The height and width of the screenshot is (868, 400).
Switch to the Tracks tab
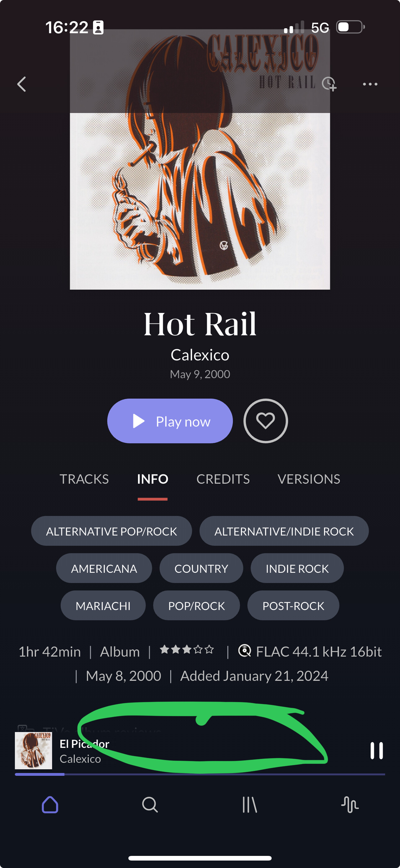pyautogui.click(x=84, y=479)
